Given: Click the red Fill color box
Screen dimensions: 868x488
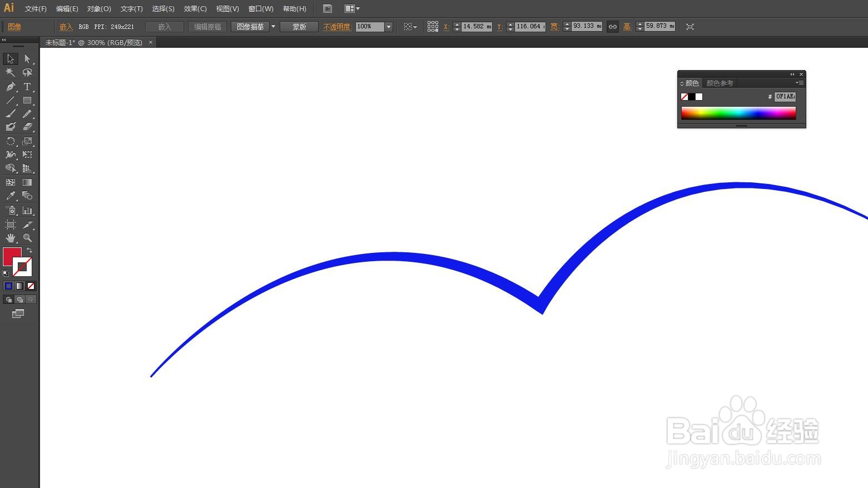Looking at the screenshot, I should point(11,256).
